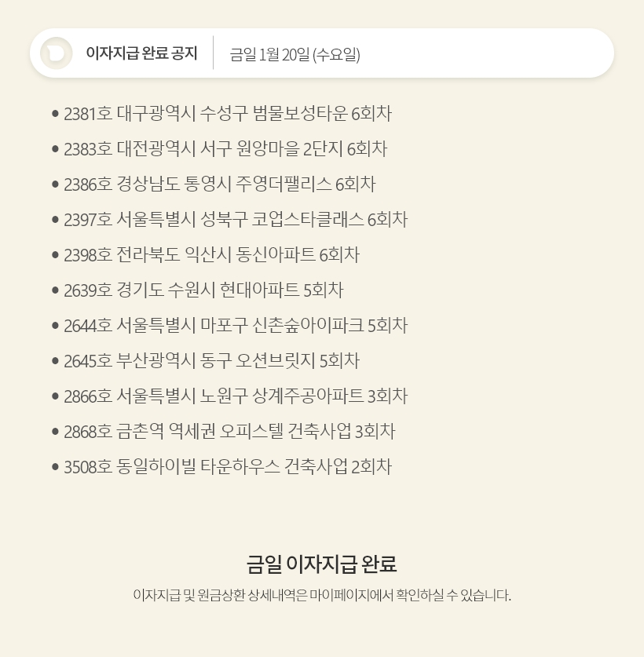Click 2397호 서울특별시 성북구 코업스타클래스 6회차
This screenshot has height=657, width=644.
pos(235,220)
